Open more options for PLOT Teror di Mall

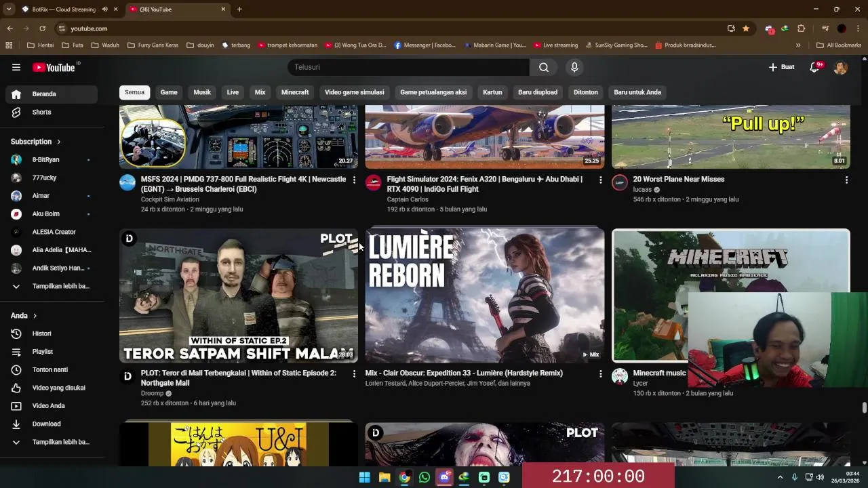pyautogui.click(x=354, y=373)
